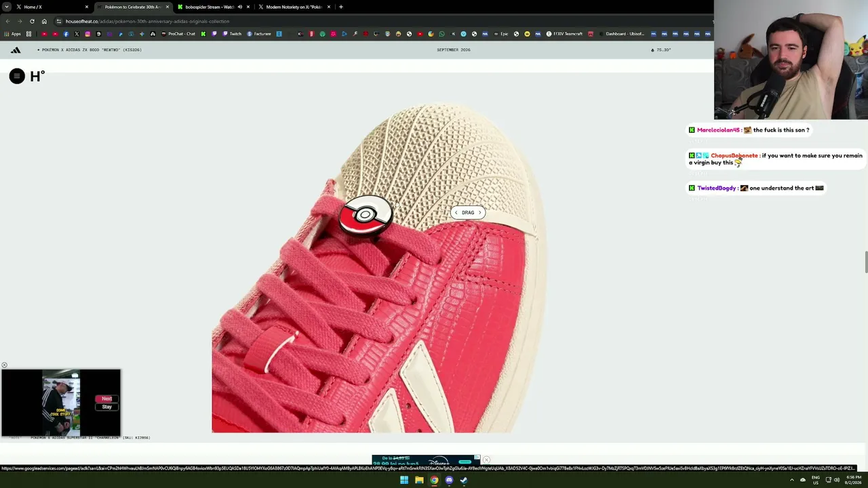Image resolution: width=868 pixels, height=488 pixels.
Task: Click the SEPTEMBER 2026 release date text
Action: (454, 49)
